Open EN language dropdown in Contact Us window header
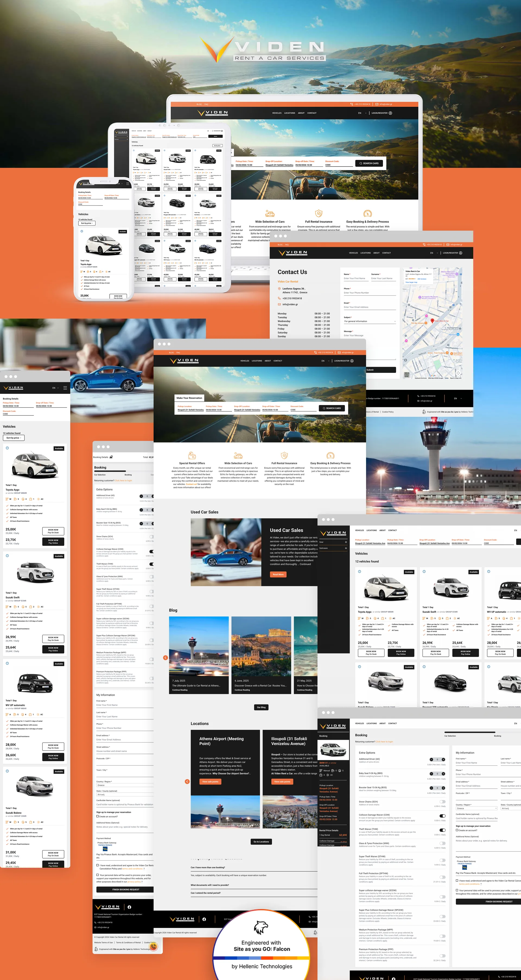The height and width of the screenshot is (980, 521). pyautogui.click(x=434, y=253)
